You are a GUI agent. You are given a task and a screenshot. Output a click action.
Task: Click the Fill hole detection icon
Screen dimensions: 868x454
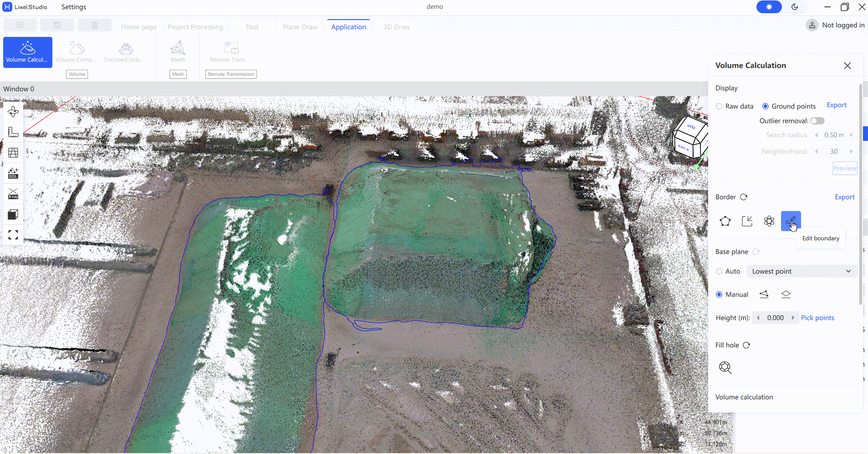tap(725, 367)
